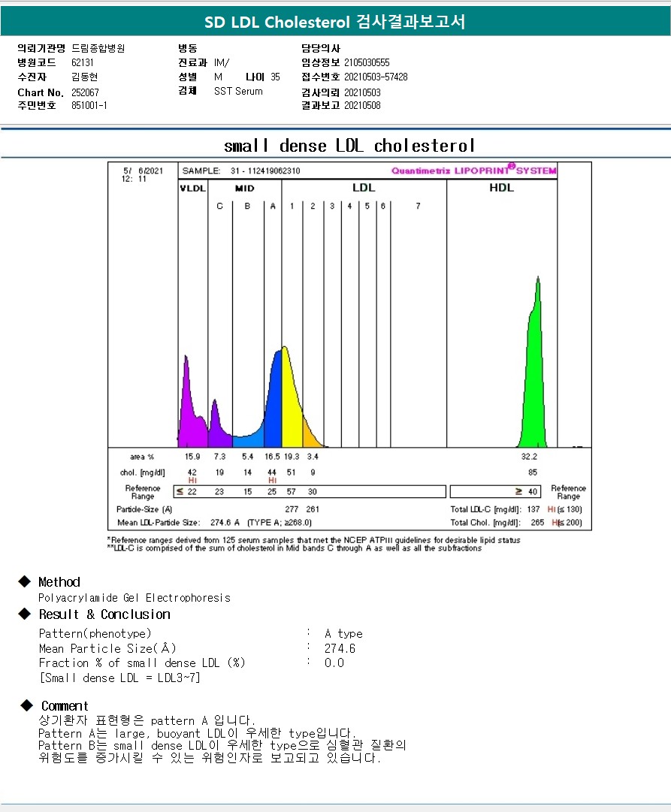Viewport: 671px width, 812px height.
Task: Click the report title header banner
Action: [335, 22]
